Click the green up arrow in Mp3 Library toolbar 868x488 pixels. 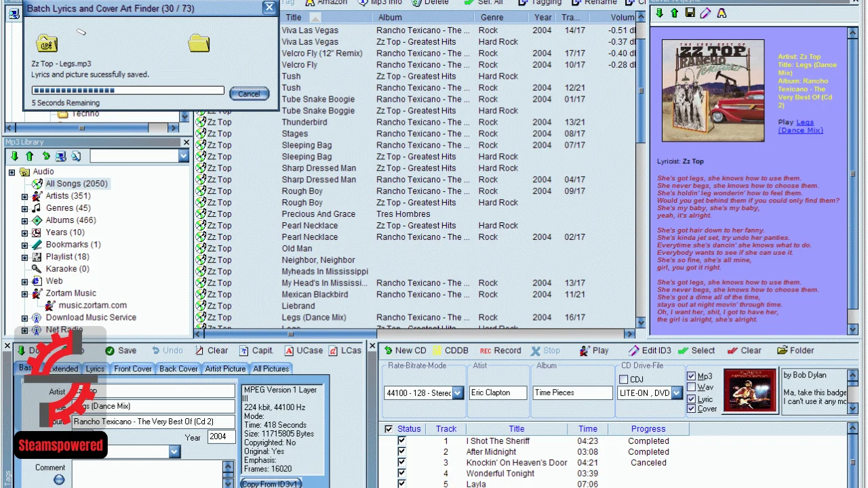[x=30, y=156]
